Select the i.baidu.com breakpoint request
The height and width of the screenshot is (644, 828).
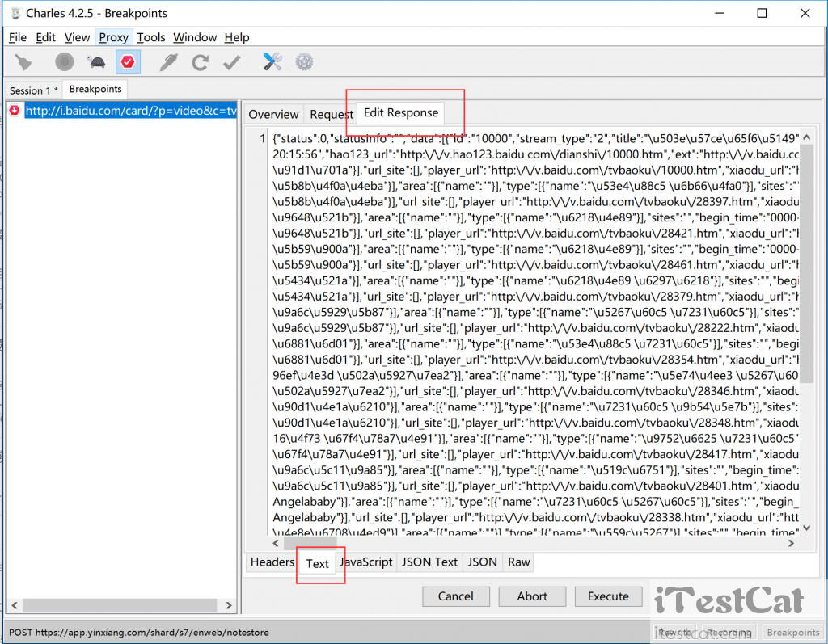[131, 111]
